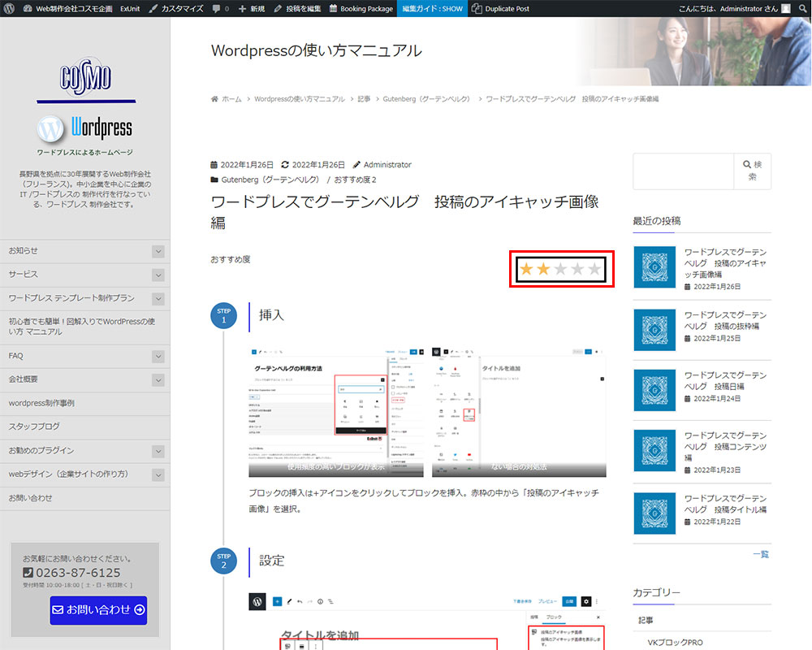Click the sidebar search text field
The image size is (812, 650).
pyautogui.click(x=683, y=171)
